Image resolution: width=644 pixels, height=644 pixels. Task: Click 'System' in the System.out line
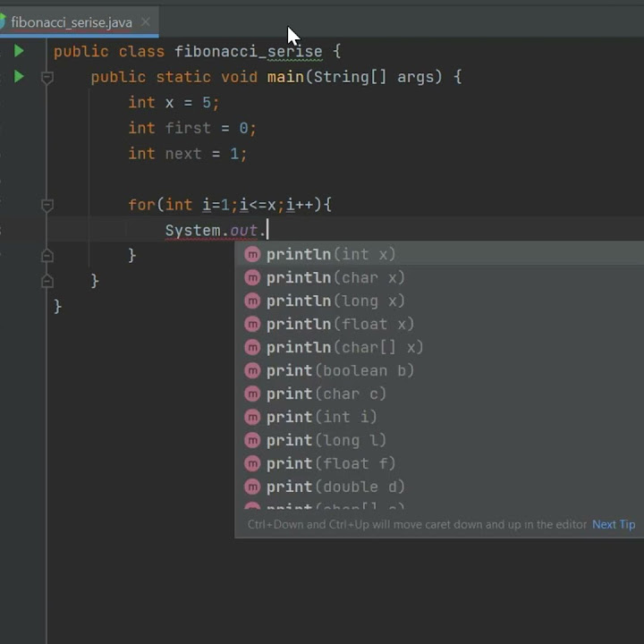click(192, 231)
